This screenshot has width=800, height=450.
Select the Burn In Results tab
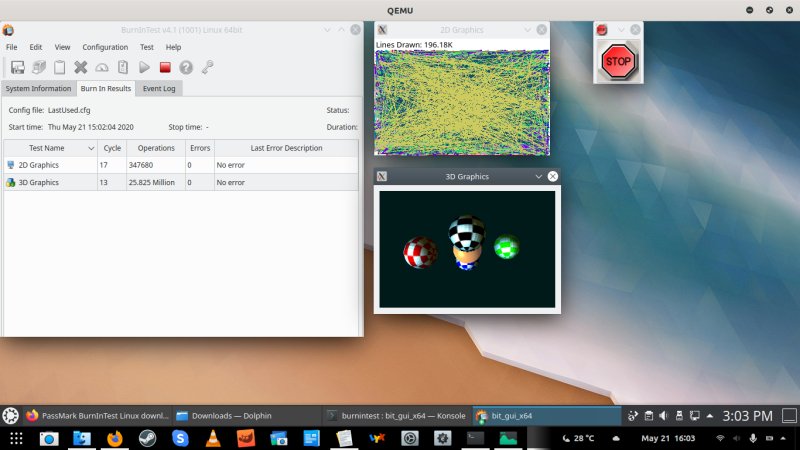click(106, 88)
